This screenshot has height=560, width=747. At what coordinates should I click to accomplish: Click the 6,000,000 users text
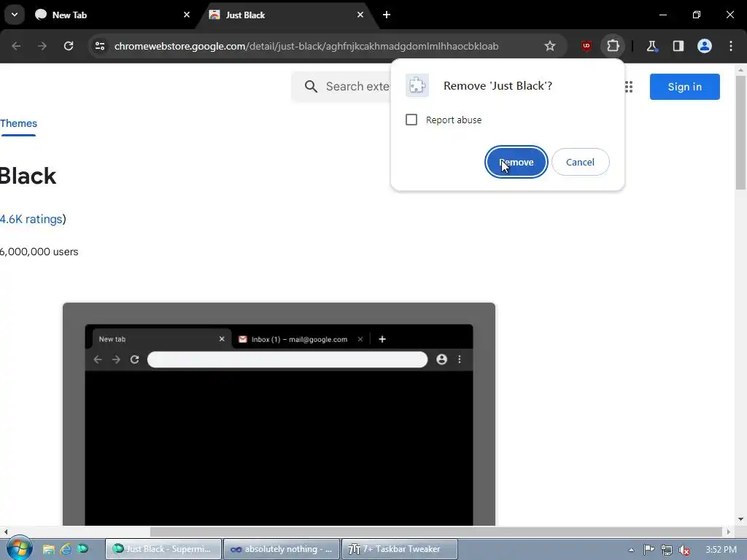[39, 252]
